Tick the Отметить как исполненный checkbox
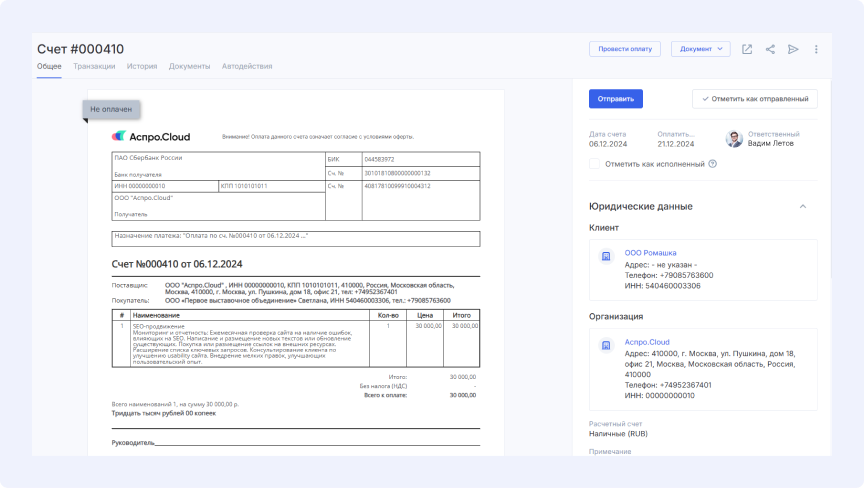864x488 pixels. [595, 164]
